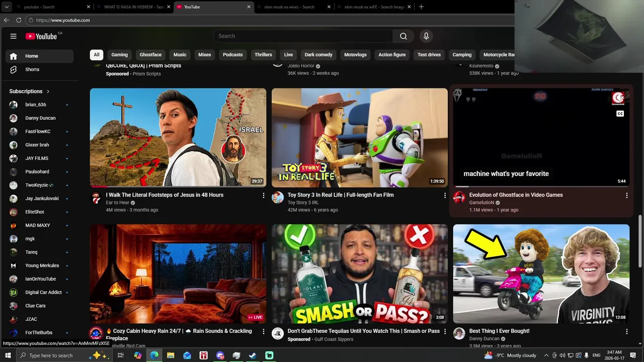Screen dimensions: 644x362
Task: Select the Thrillers filter chip
Action: coord(263,55)
